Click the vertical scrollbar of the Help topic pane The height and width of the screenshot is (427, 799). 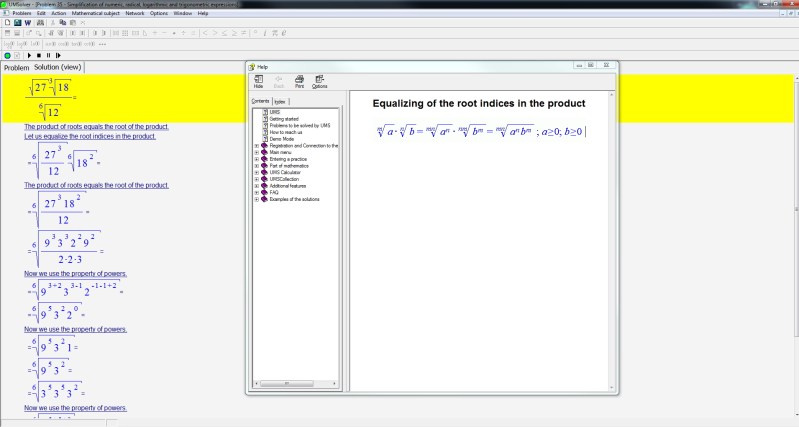(611, 242)
